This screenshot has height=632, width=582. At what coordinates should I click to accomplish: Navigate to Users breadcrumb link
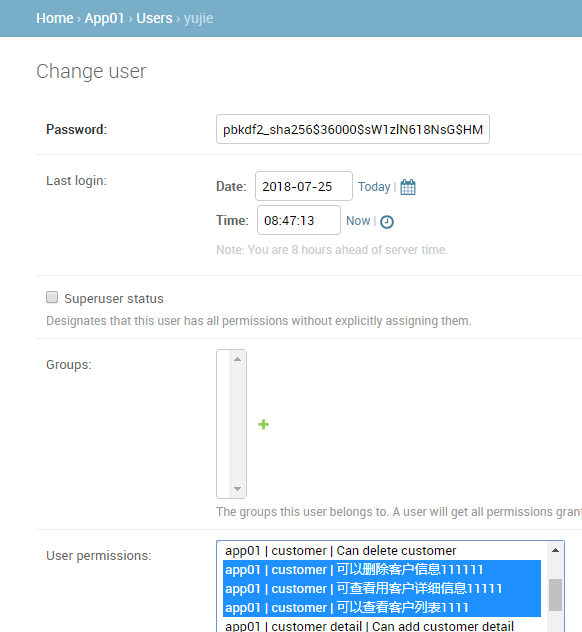click(154, 18)
